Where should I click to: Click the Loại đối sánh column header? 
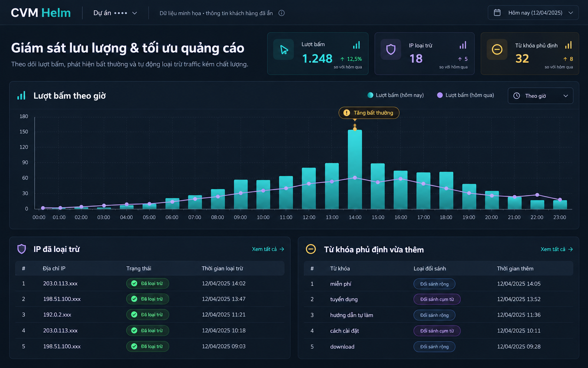pos(430,268)
